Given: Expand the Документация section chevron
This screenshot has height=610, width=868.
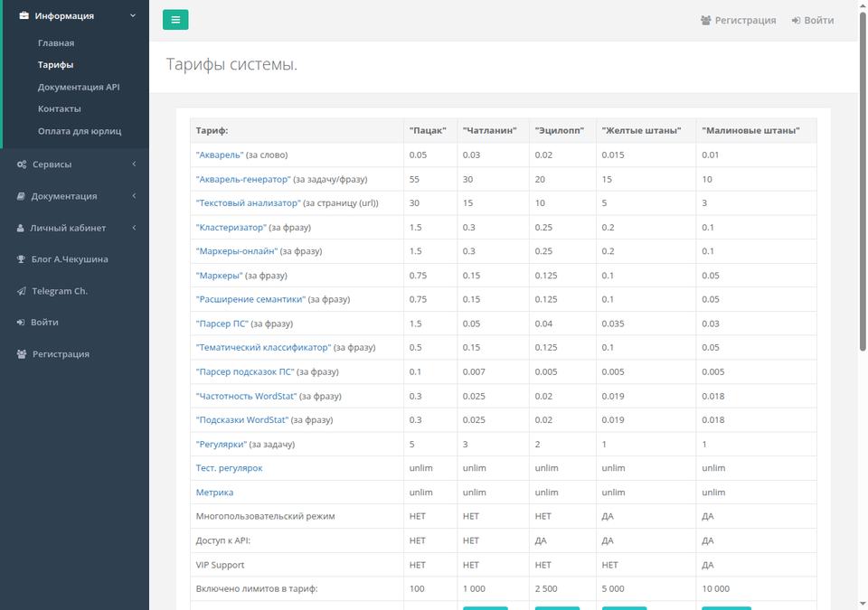Looking at the screenshot, I should 134,196.
